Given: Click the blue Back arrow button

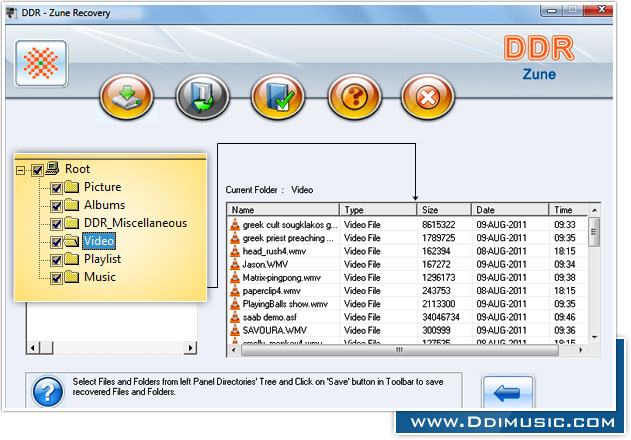Looking at the screenshot, I should click(x=508, y=392).
